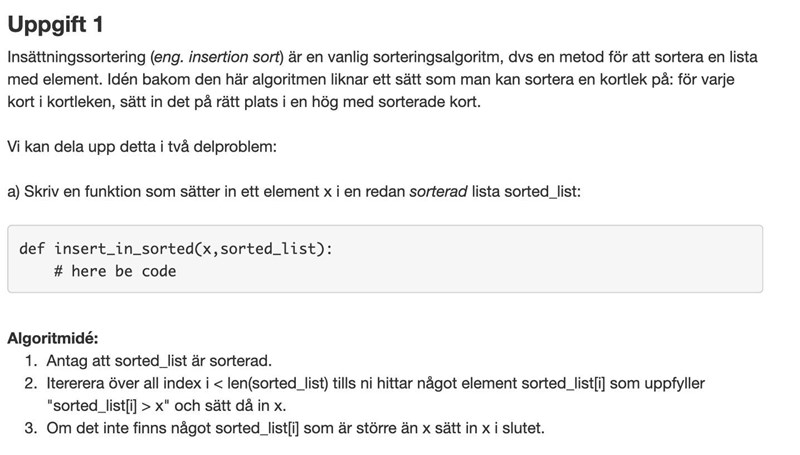
Task: Click the italic word "sorterad" in subtask a
Action: (437, 190)
